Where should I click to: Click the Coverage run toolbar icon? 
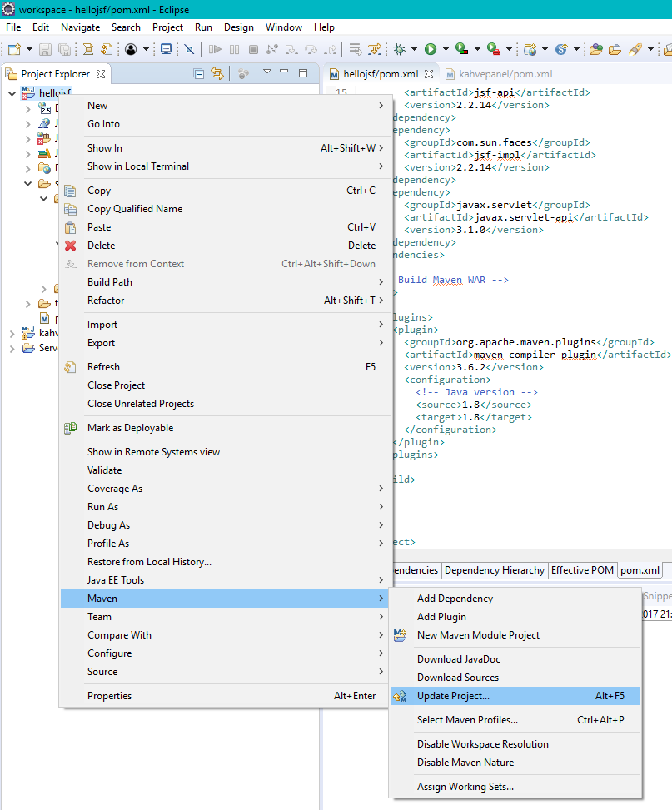(461, 49)
